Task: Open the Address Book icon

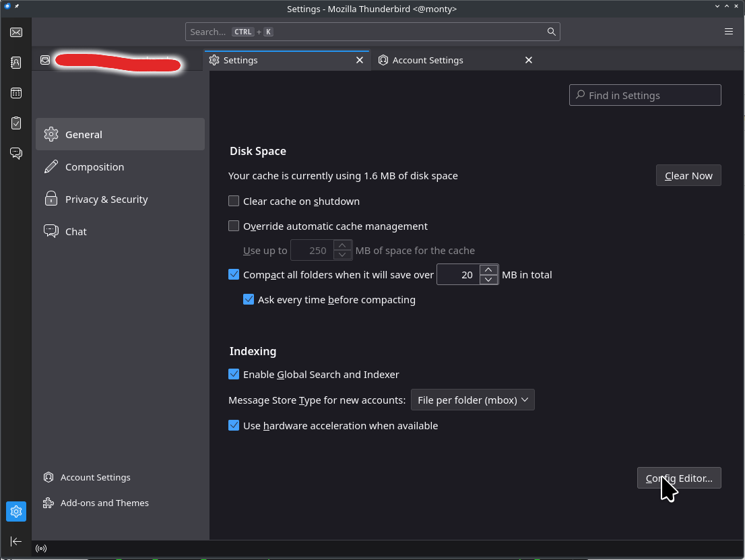Action: 16,63
